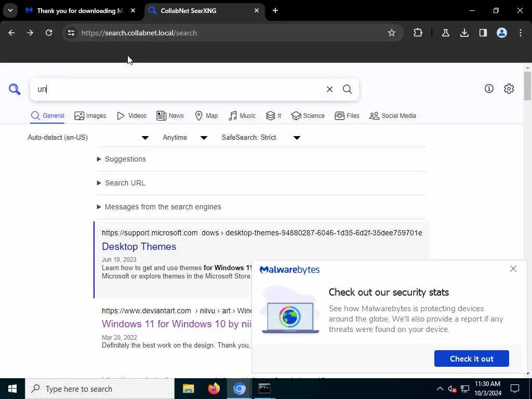Open Chrome Labs flask icon

click(x=445, y=33)
